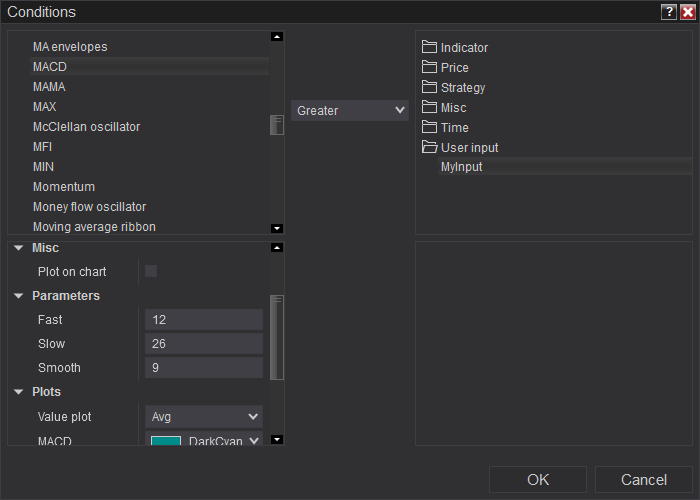Viewport: 700px width, 500px height.
Task: Open the Misc folder icon
Action: click(430, 108)
